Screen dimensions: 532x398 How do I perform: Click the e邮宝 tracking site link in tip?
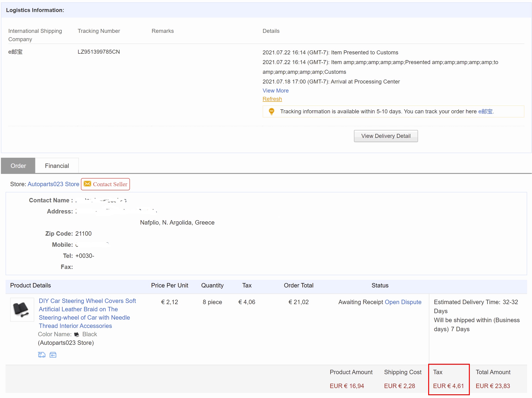point(485,111)
